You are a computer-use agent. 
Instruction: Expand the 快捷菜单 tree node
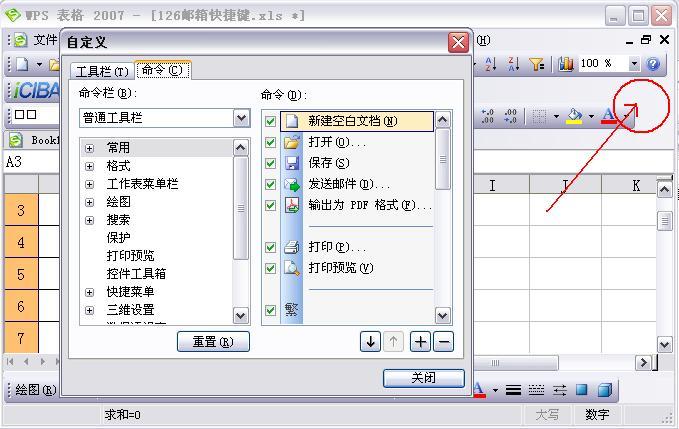pos(90,293)
